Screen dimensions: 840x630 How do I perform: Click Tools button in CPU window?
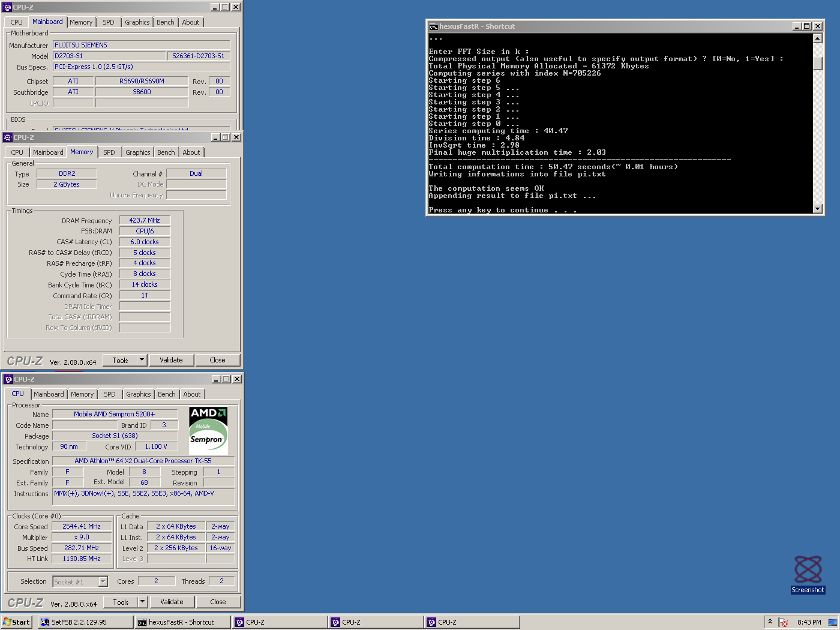click(121, 602)
